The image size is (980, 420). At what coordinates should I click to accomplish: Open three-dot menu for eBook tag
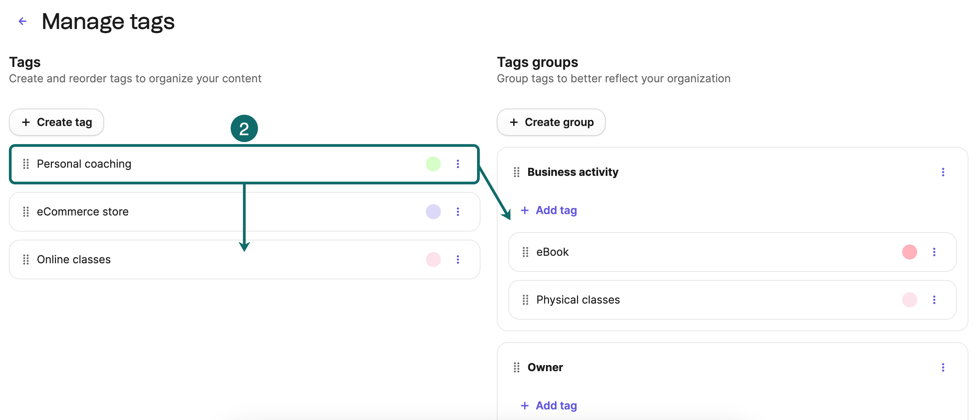click(x=934, y=252)
